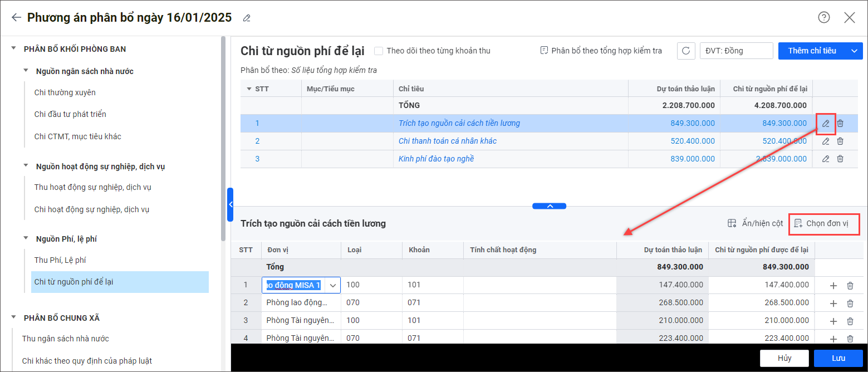Open Thu Phí, Lệ phí in the sidebar
868x372 pixels.
tap(60, 260)
